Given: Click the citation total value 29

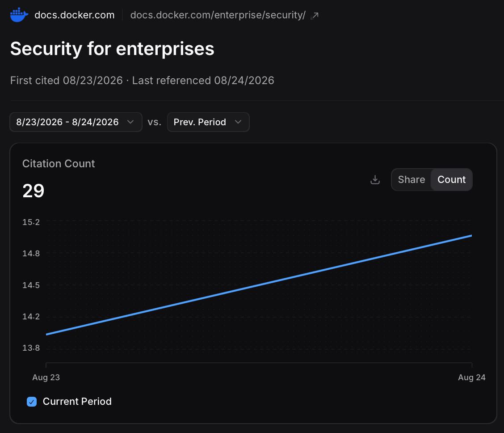Looking at the screenshot, I should point(34,191).
